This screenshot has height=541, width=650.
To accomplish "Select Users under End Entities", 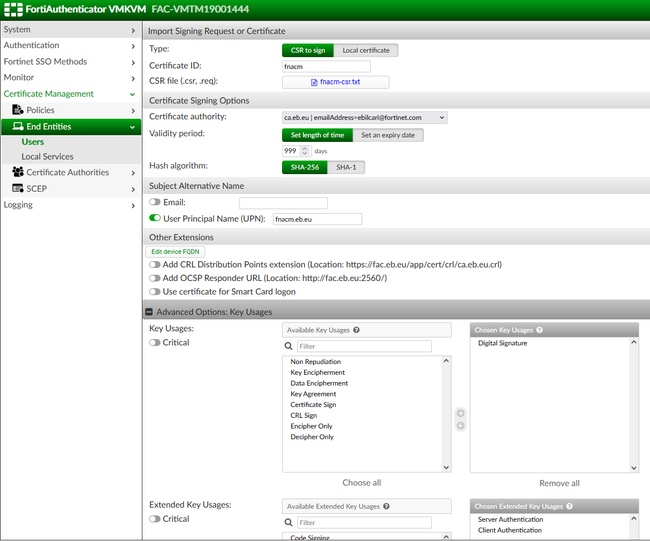I will tap(33, 142).
